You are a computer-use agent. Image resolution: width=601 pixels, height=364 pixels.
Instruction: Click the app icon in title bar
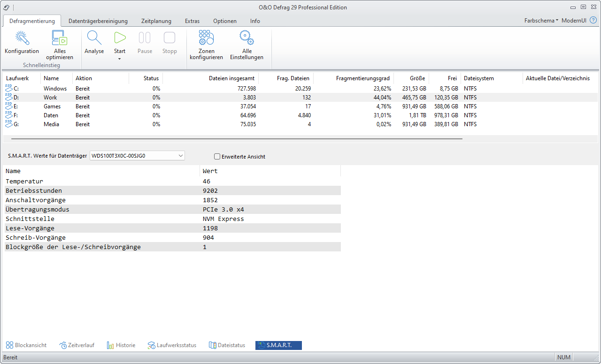(6, 8)
